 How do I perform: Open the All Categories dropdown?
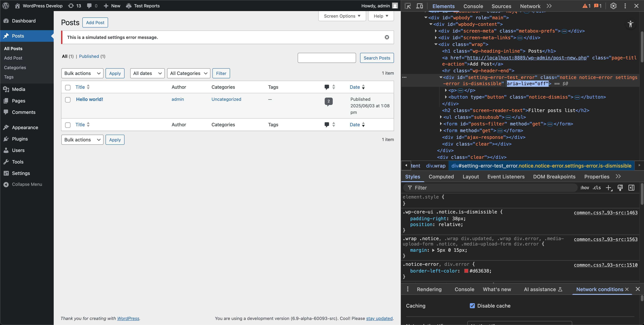[188, 73]
